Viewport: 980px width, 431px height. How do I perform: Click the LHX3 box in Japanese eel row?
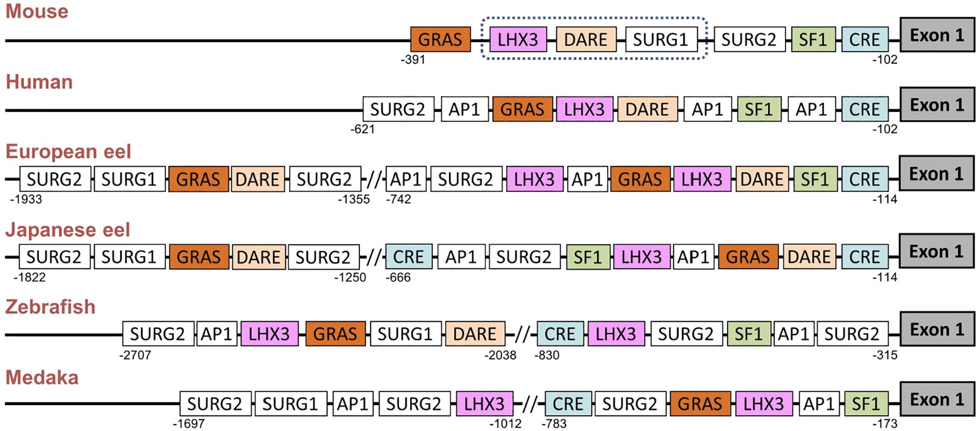pyautogui.click(x=641, y=257)
